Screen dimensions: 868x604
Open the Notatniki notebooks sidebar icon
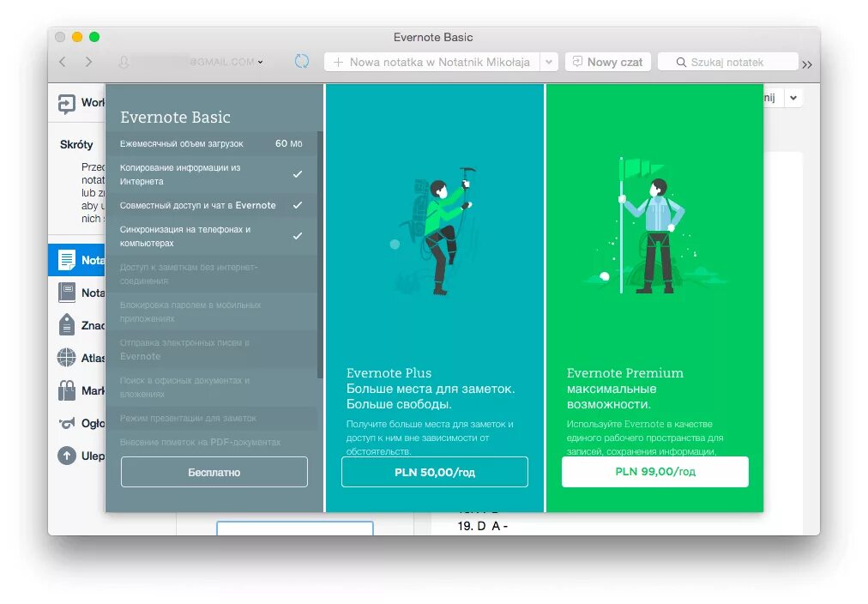(x=66, y=293)
